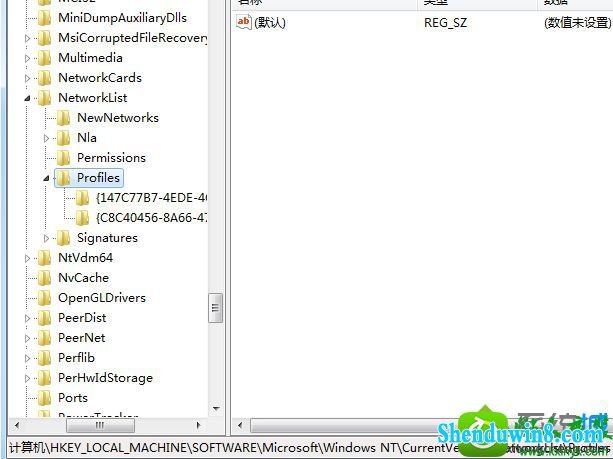The height and width of the screenshot is (459, 613).
Task: Click the tree pane scroll left arrow
Action: click(x=17, y=425)
